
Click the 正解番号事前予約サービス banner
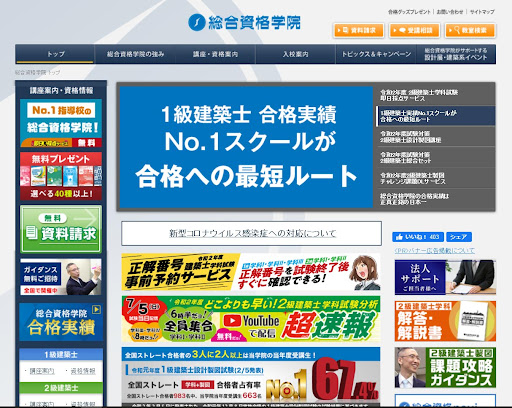click(x=251, y=272)
